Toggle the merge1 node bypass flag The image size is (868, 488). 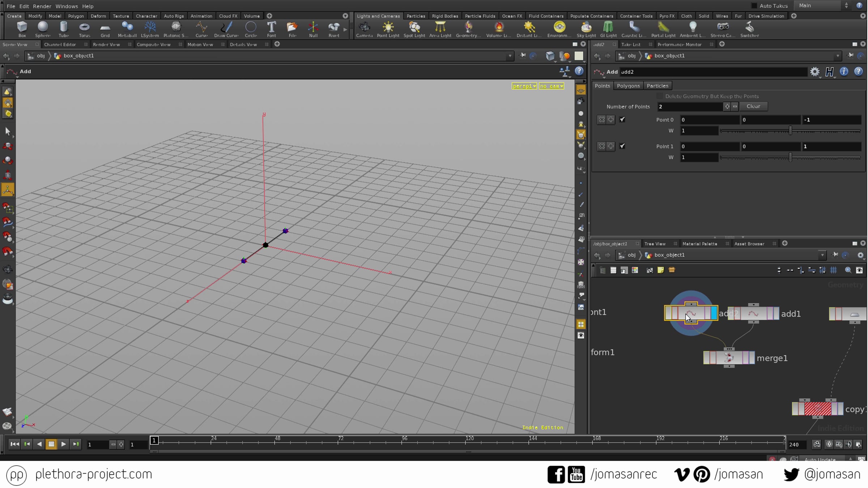tap(707, 358)
